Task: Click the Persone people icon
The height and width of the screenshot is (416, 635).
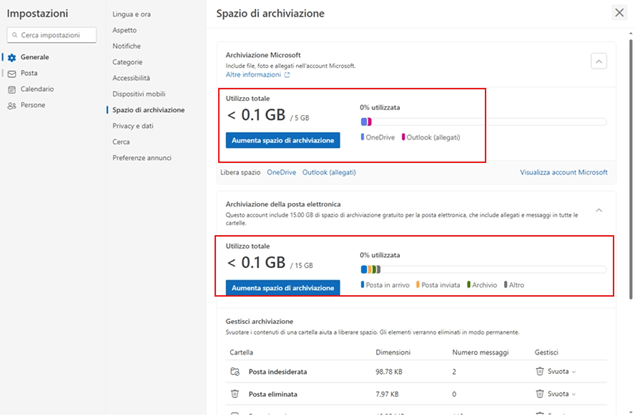Action: pos(12,106)
